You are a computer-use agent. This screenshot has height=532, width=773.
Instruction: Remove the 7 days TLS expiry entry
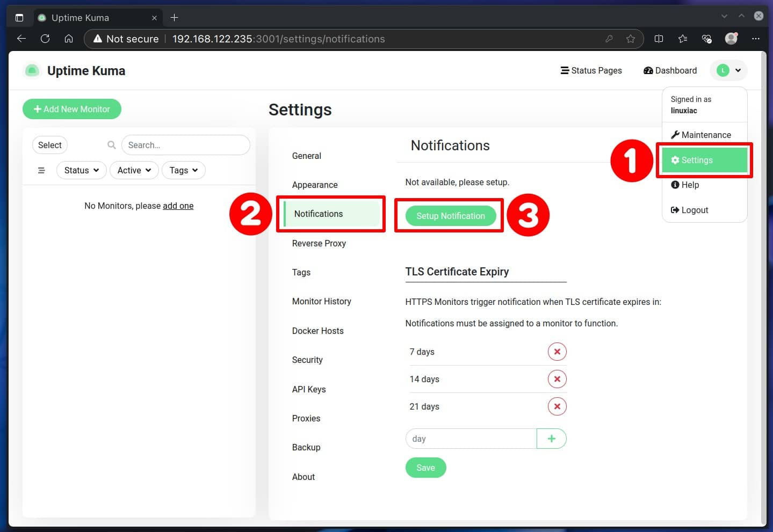pos(557,352)
